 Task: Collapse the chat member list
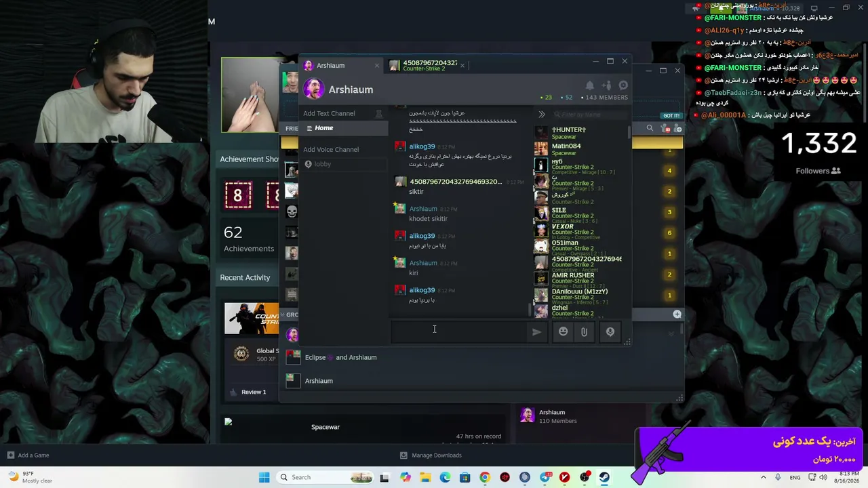pos(542,115)
